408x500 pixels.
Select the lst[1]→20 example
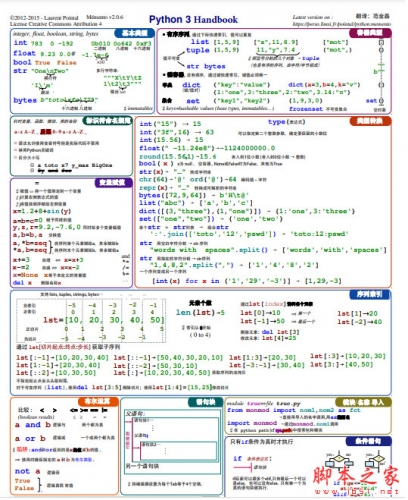[x=357, y=314]
